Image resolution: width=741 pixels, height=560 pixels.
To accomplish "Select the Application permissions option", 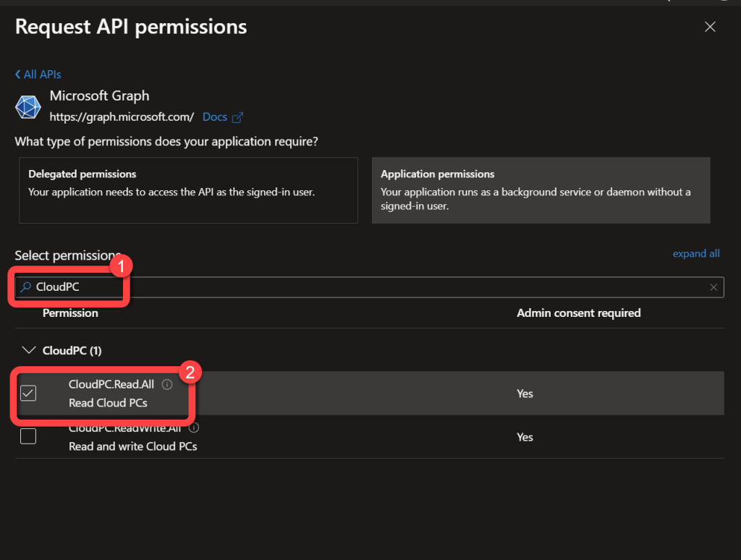I will tap(541, 190).
